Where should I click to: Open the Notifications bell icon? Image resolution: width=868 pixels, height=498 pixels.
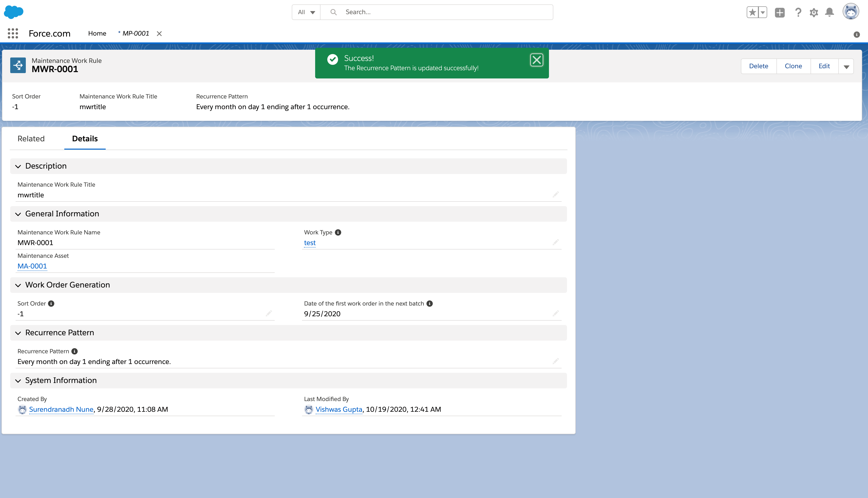tap(829, 12)
